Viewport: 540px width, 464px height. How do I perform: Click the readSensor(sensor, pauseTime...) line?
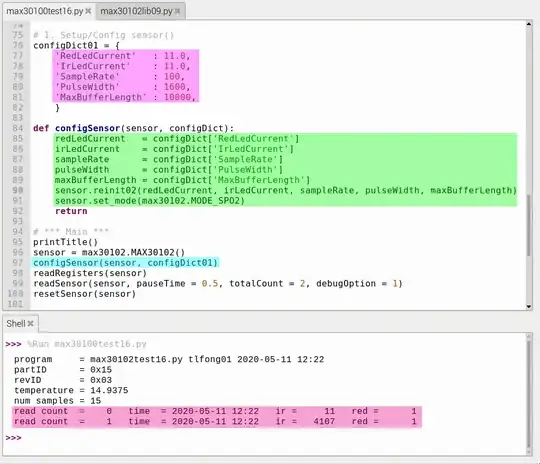(x=218, y=283)
